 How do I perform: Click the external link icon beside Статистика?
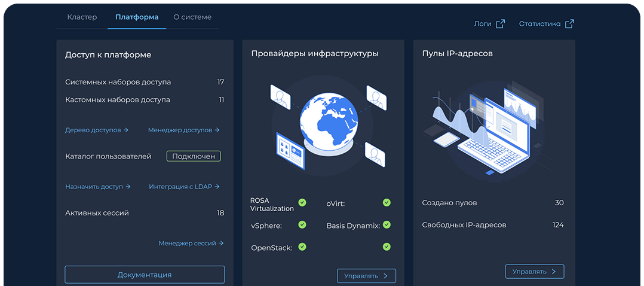coord(569,24)
